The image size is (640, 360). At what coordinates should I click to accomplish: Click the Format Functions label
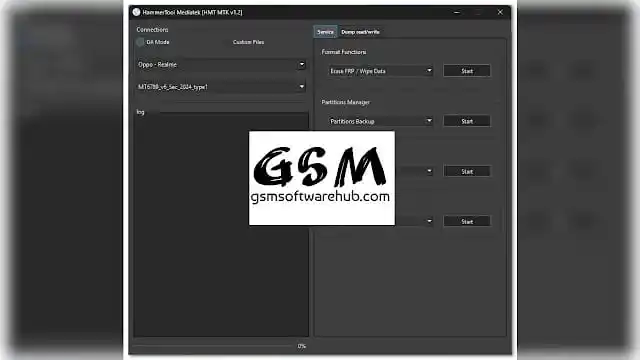(344, 52)
